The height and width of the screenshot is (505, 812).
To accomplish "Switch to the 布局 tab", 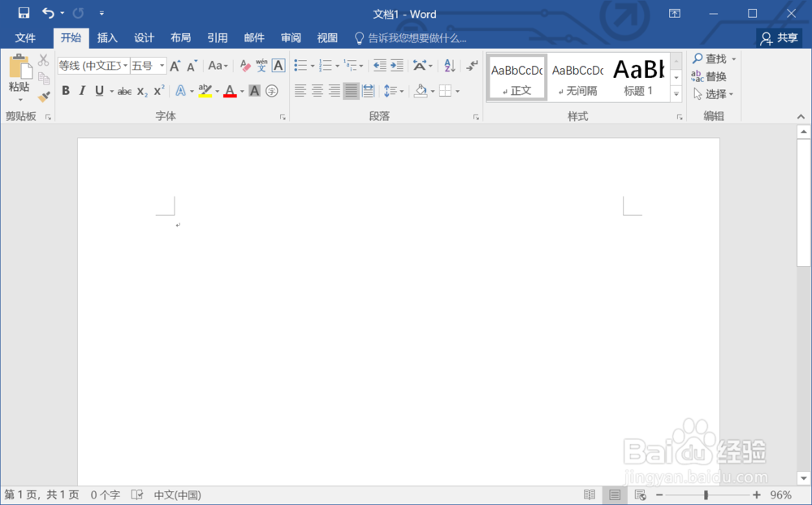I will click(x=181, y=38).
